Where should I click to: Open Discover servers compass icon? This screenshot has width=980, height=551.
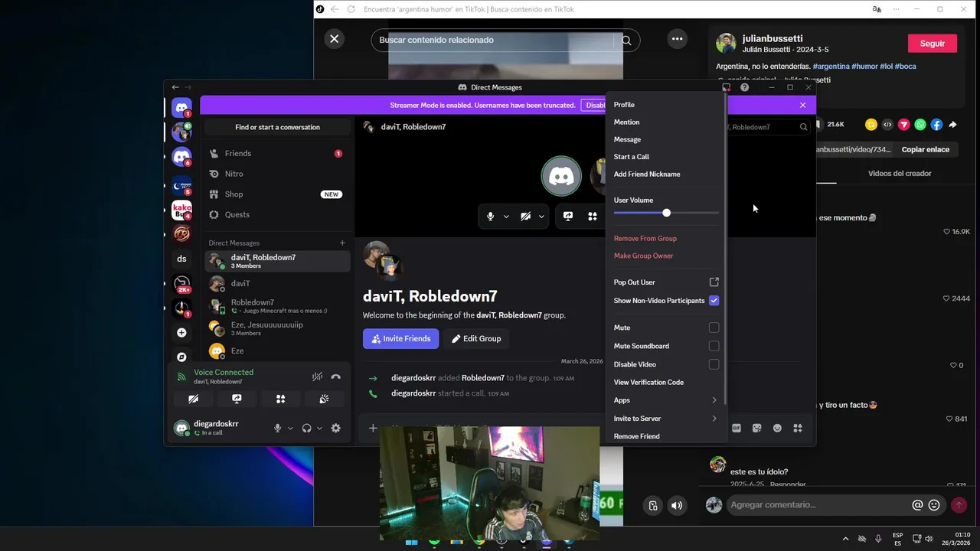tap(181, 357)
